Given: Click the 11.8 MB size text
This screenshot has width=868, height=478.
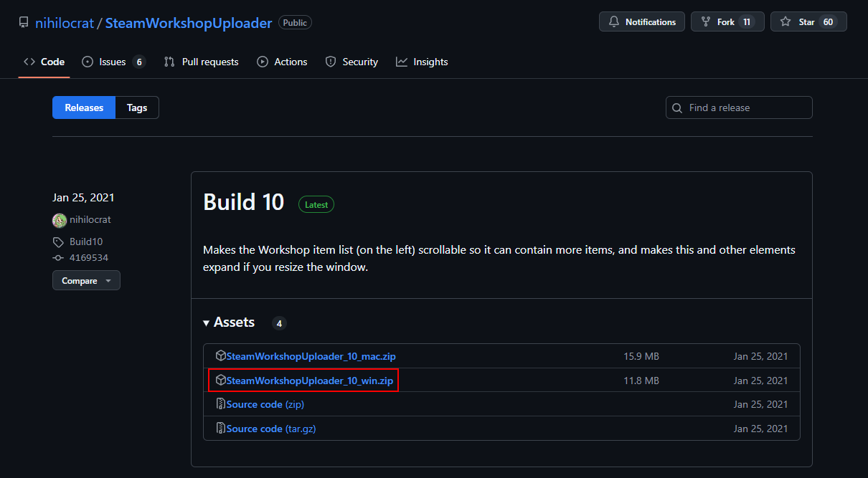Looking at the screenshot, I should point(641,381).
